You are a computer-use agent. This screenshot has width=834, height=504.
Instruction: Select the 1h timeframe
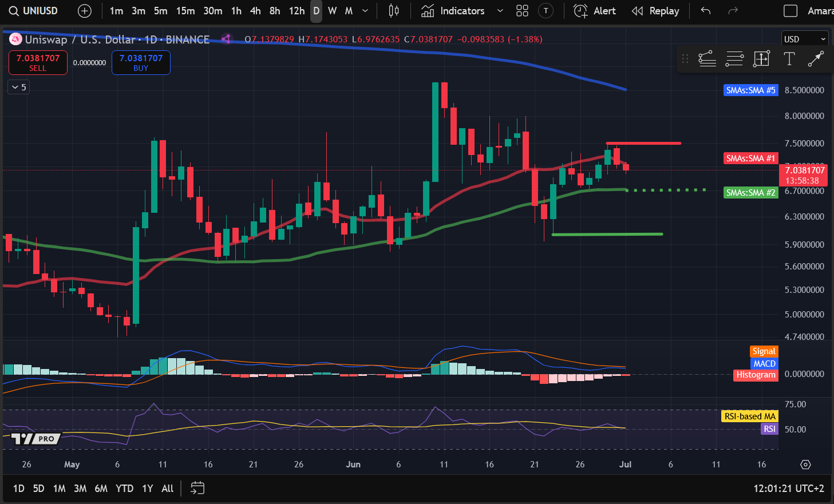[236, 11]
